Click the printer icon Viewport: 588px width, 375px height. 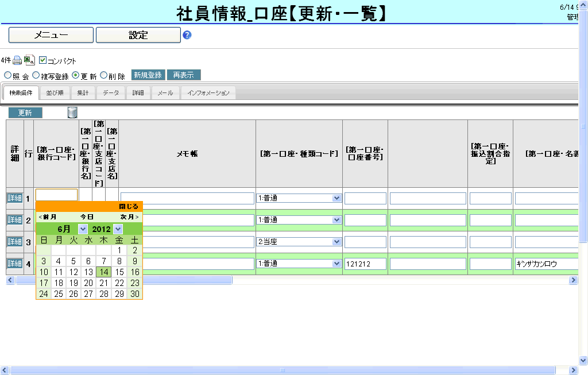click(x=17, y=60)
